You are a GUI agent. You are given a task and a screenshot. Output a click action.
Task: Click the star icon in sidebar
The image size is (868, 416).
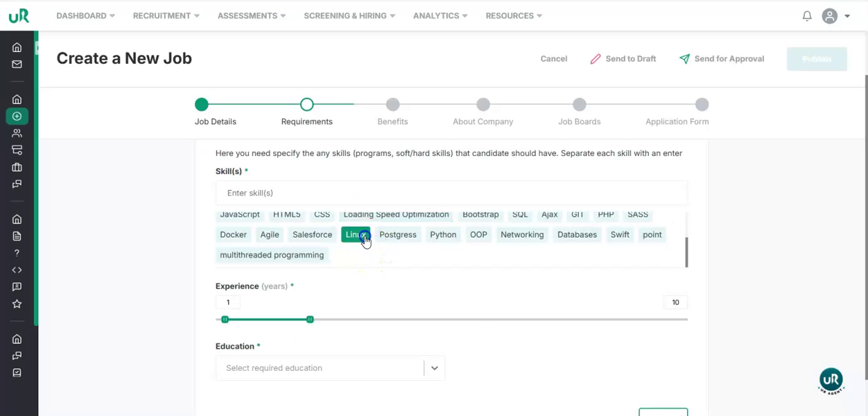click(x=17, y=304)
